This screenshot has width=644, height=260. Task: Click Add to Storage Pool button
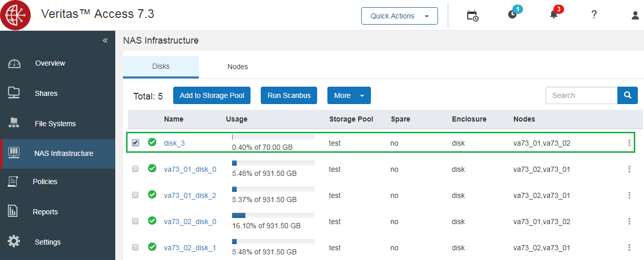tap(212, 95)
